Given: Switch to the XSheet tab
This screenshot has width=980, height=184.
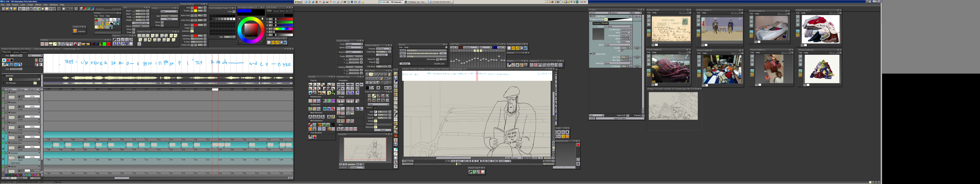Looking at the screenshot, I should pyautogui.click(x=16, y=52).
